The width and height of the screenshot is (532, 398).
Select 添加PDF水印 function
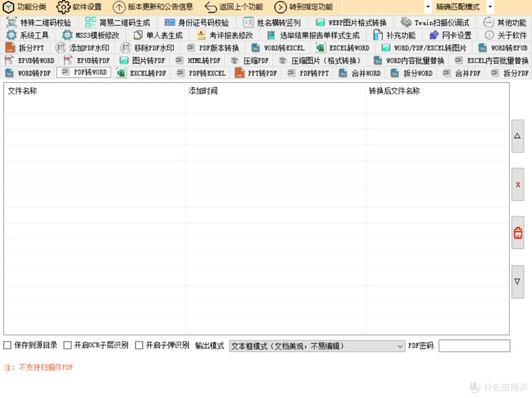tap(82, 48)
